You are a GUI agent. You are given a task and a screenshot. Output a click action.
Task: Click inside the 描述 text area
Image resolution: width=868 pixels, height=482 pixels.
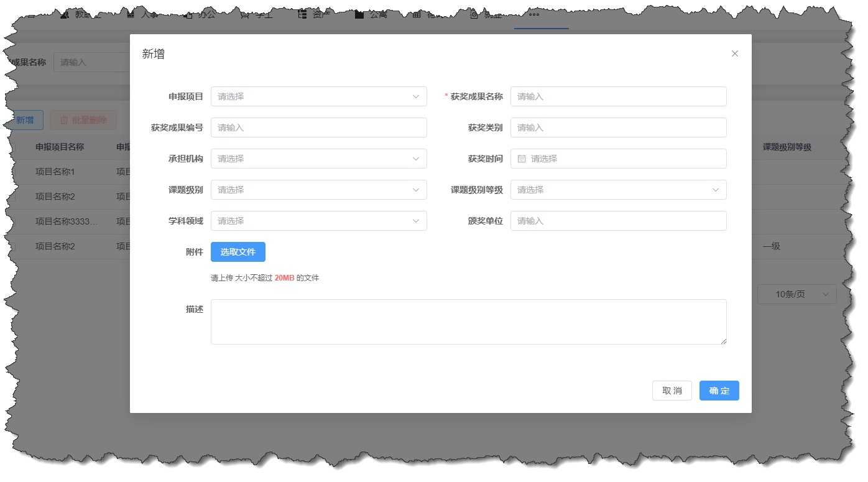point(469,322)
